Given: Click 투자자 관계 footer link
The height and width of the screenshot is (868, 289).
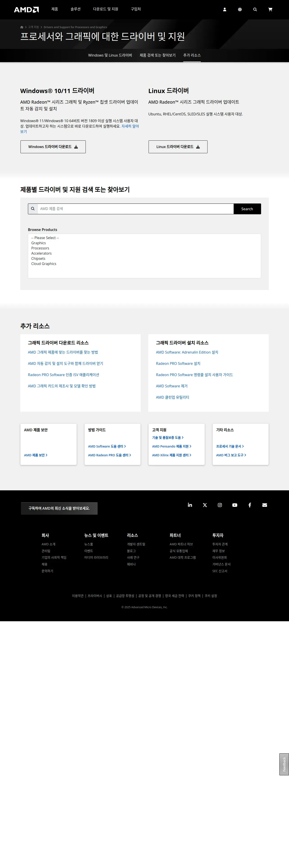Looking at the screenshot, I should 220,544.
